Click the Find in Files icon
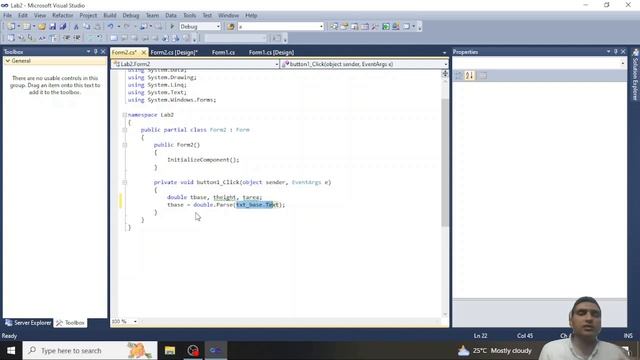The width and height of the screenshot is (640, 360). (x=231, y=27)
